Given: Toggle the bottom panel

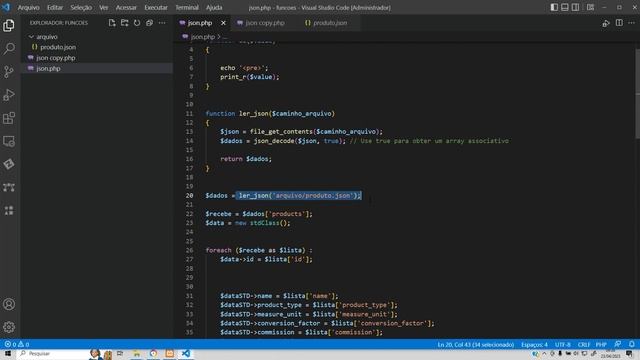Looking at the screenshot, I should point(564,7).
